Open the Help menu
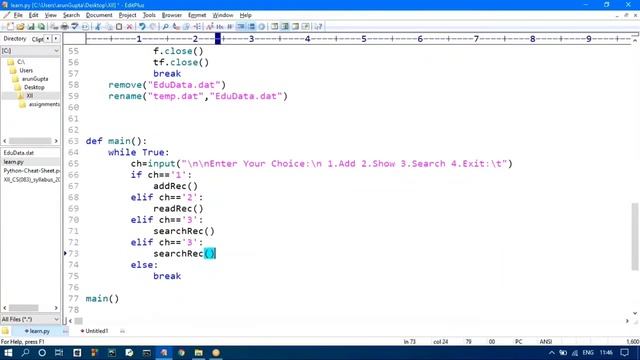640x360 pixels. click(x=245, y=15)
